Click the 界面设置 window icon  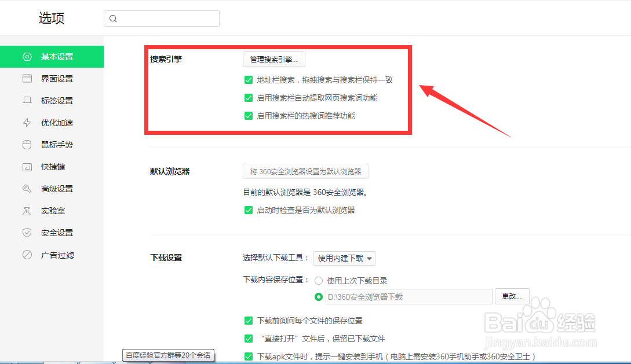pyautogui.click(x=27, y=78)
